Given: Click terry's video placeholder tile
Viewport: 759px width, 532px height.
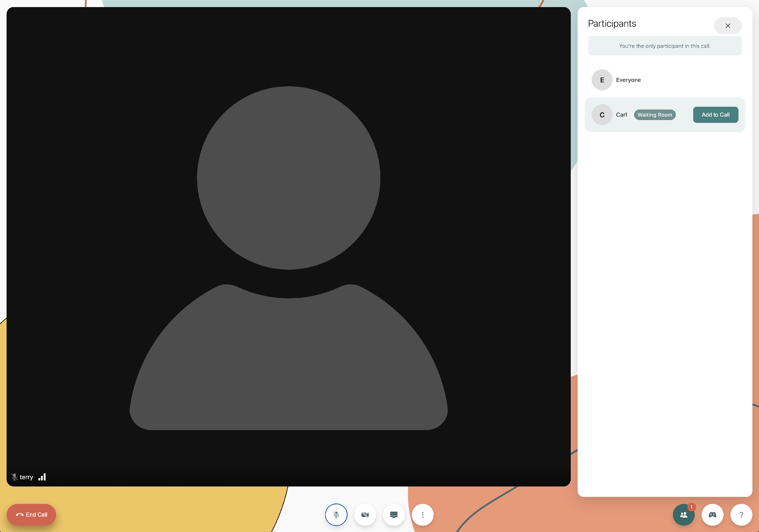Looking at the screenshot, I should click(288, 247).
